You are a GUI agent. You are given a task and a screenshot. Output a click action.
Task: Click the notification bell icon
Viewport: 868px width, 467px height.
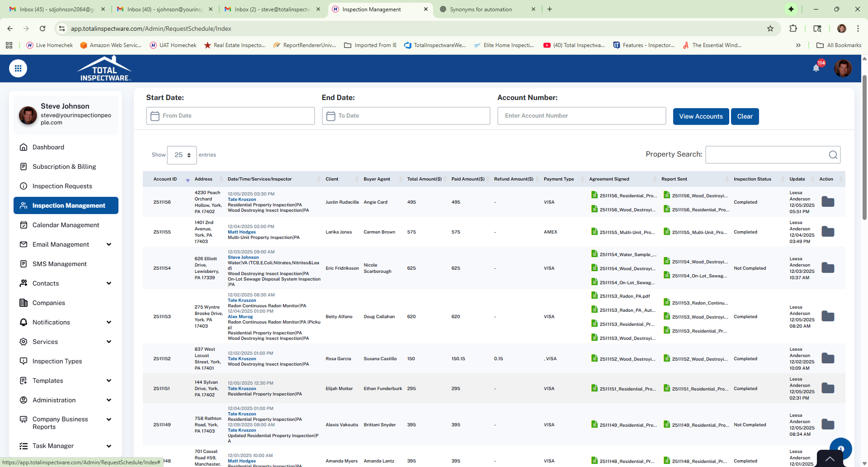(816, 68)
